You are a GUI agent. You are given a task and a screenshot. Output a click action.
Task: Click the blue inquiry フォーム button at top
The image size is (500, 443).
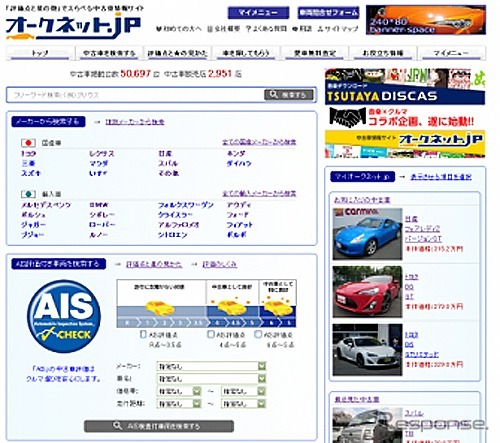point(328,13)
